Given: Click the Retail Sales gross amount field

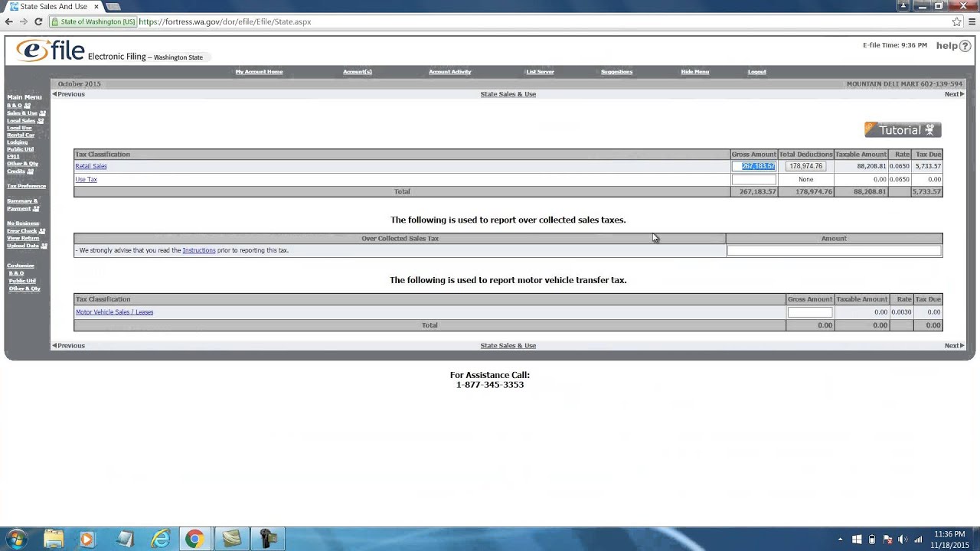Looking at the screenshot, I should [x=754, y=166].
